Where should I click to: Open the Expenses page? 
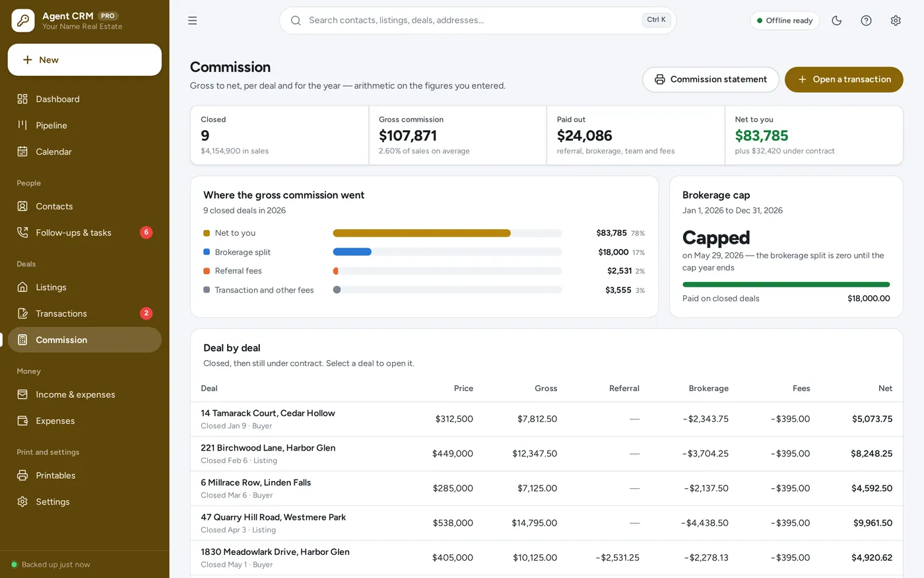coord(84,421)
